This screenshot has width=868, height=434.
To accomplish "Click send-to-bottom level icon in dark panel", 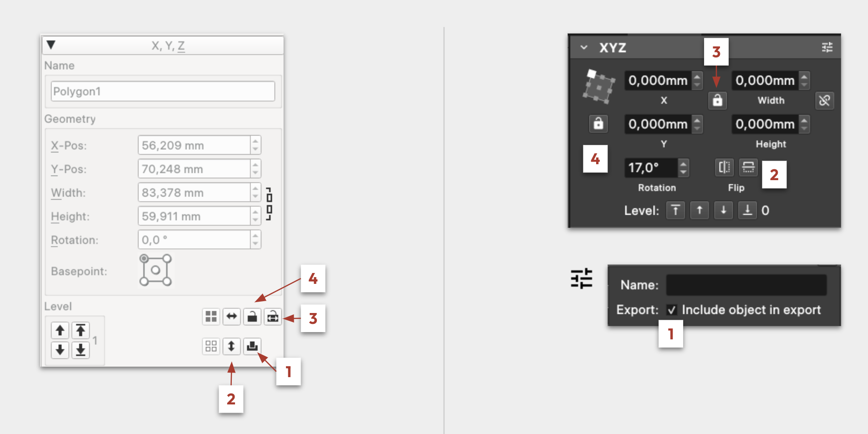I will (747, 210).
